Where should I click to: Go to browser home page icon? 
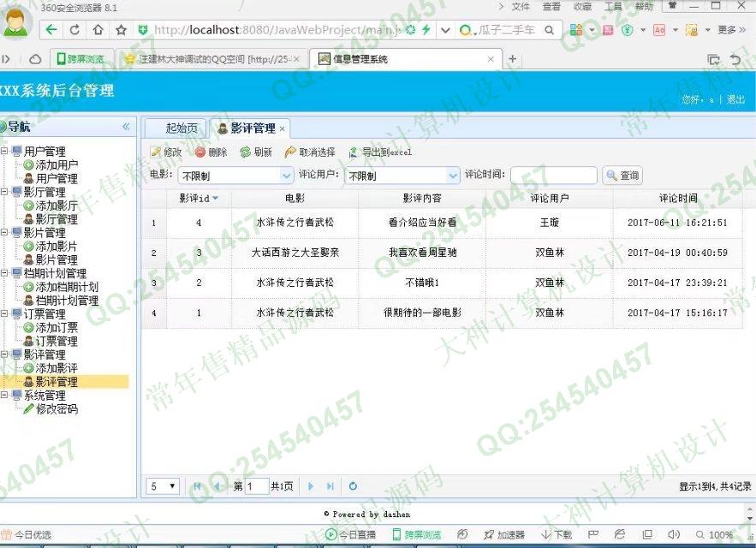[98, 30]
